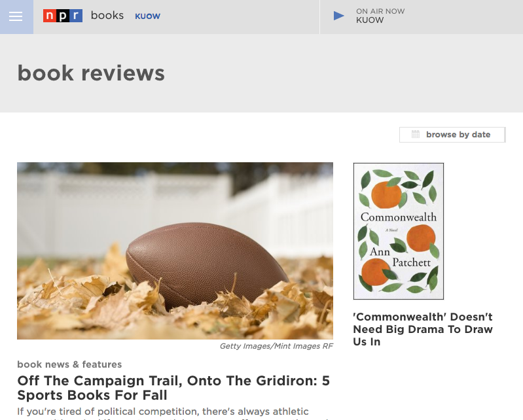Click the NPR logo

pyautogui.click(x=63, y=16)
